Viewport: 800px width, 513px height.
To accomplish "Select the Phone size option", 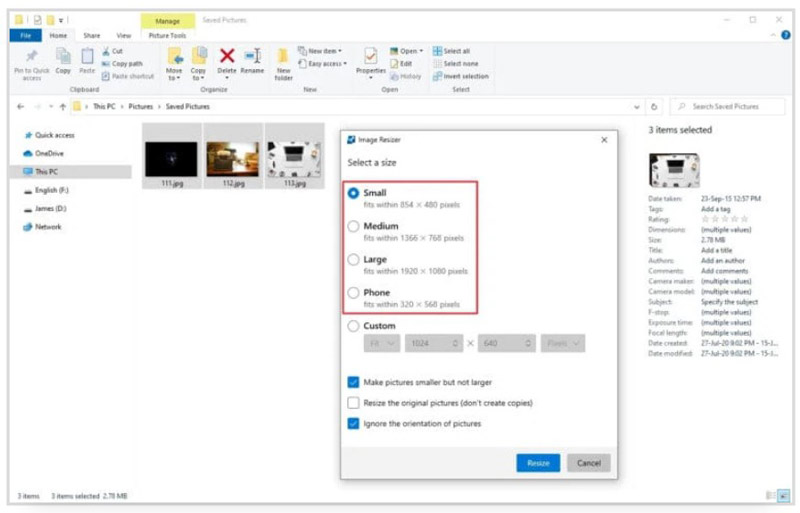I will point(353,292).
